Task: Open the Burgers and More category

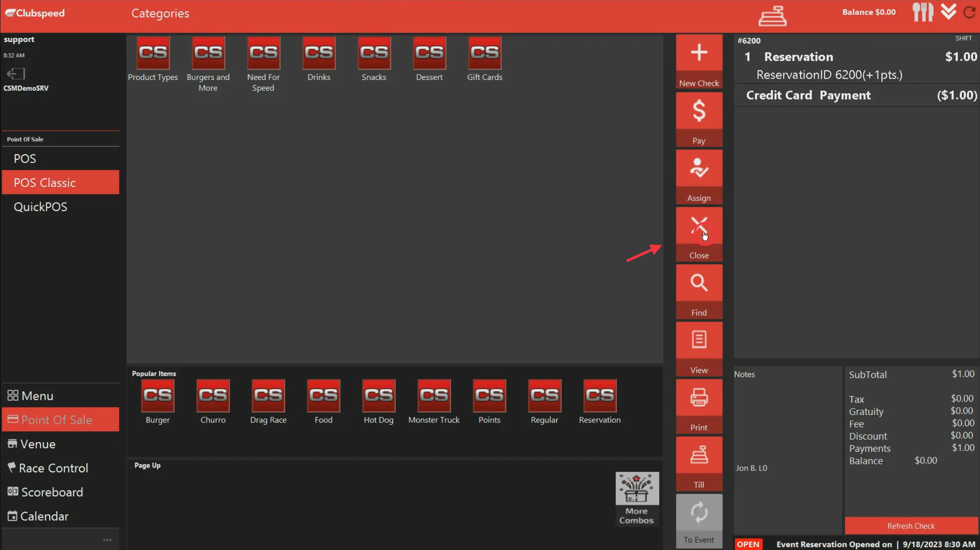Action: (208, 65)
